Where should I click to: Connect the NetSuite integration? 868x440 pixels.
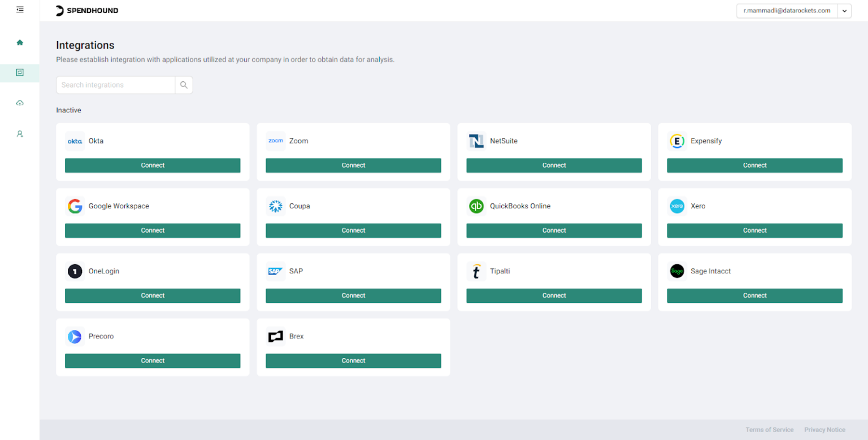[x=554, y=165]
